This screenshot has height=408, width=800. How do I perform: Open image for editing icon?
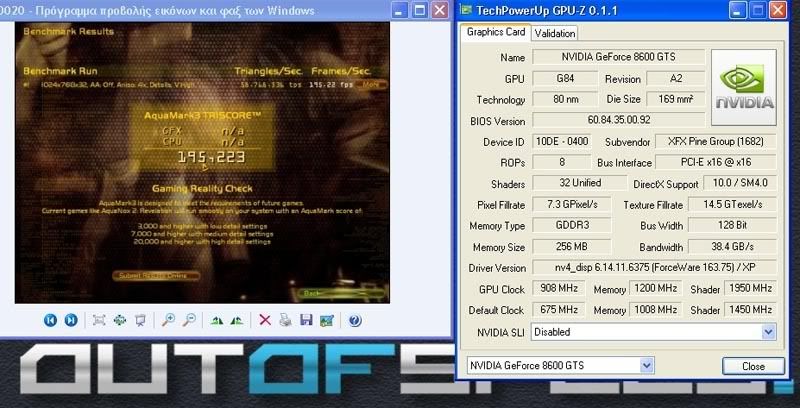[x=327, y=320]
